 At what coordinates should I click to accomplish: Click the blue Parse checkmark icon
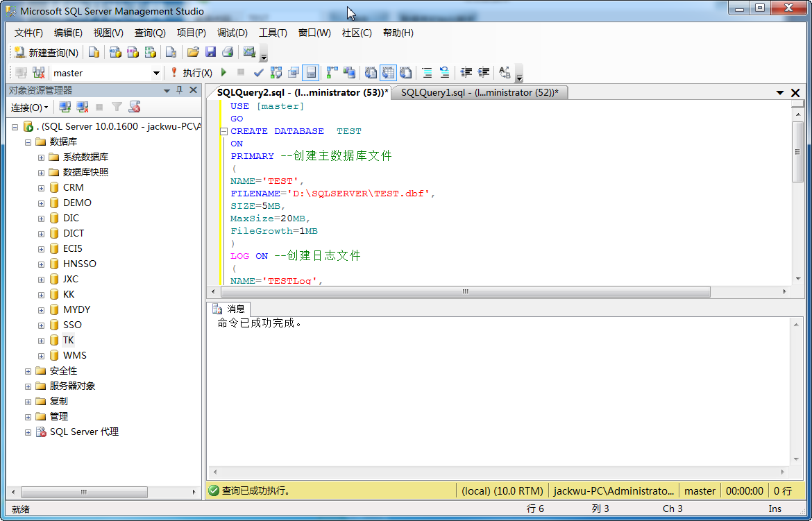pyautogui.click(x=258, y=73)
